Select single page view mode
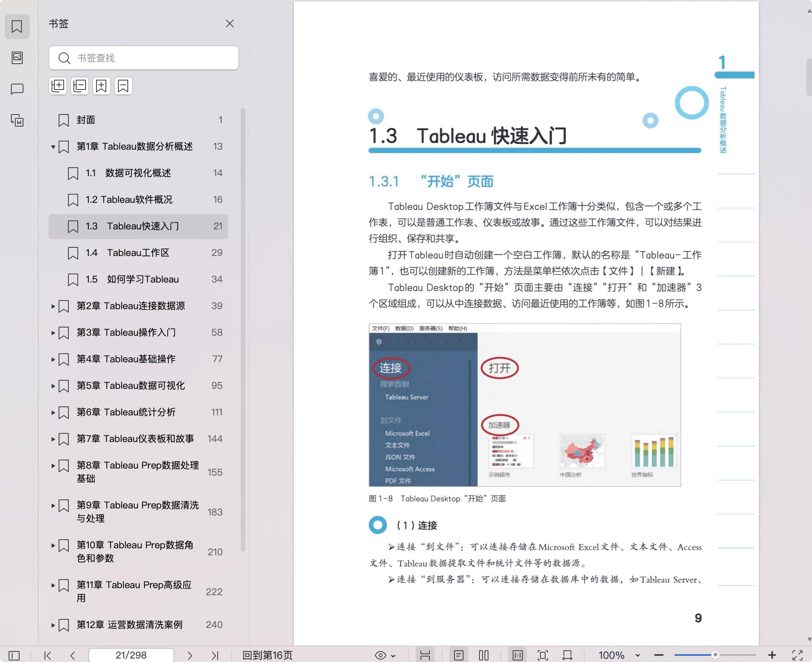812x662 pixels. click(459, 655)
